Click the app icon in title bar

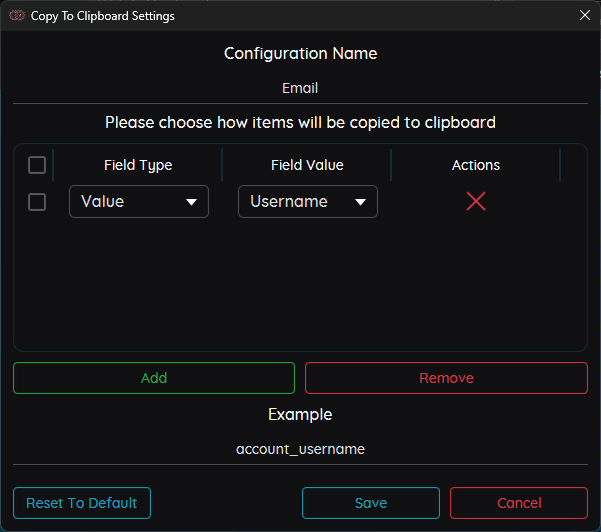16,15
